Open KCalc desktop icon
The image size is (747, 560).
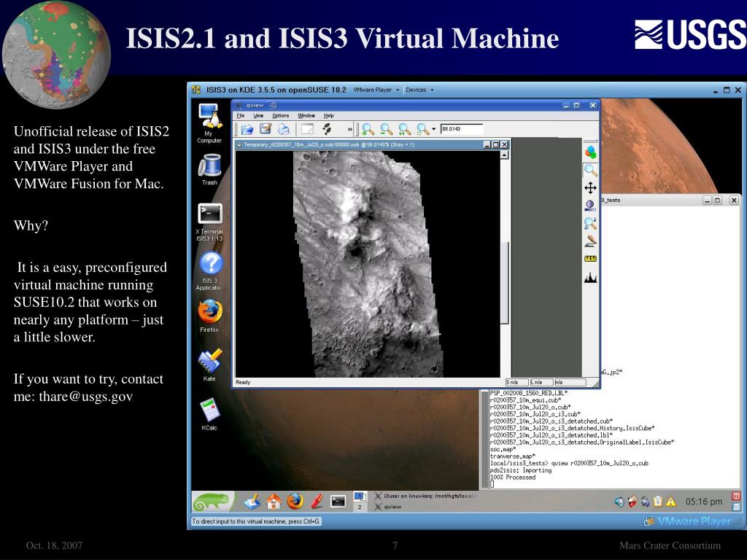pyautogui.click(x=209, y=414)
